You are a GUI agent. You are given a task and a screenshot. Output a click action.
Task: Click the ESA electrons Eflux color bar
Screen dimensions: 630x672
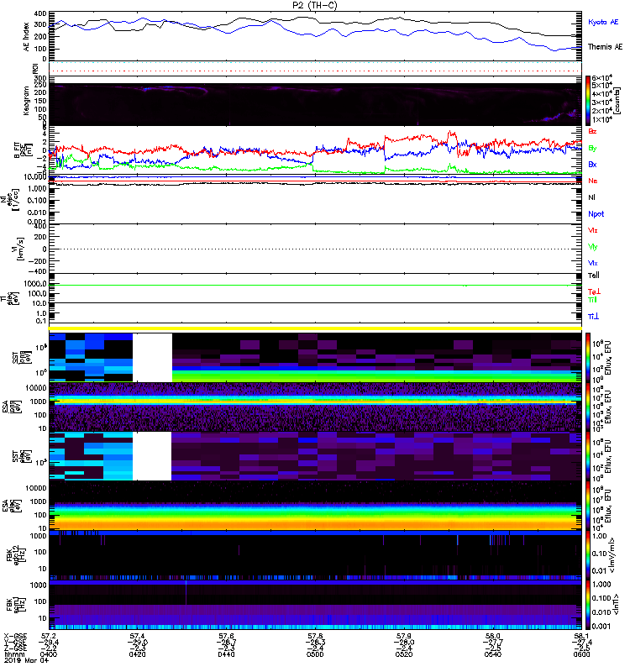588,507
